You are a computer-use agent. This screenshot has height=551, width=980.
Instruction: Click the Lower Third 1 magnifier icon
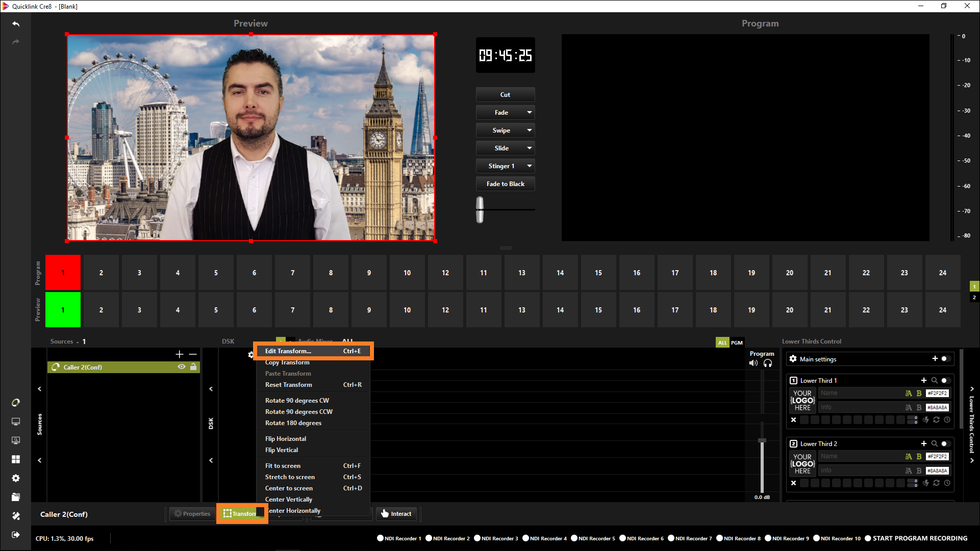click(934, 381)
